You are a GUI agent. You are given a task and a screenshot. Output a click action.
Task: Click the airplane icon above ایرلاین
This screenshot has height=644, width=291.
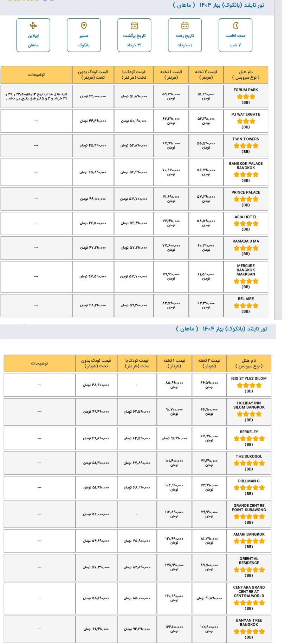tap(33, 26)
